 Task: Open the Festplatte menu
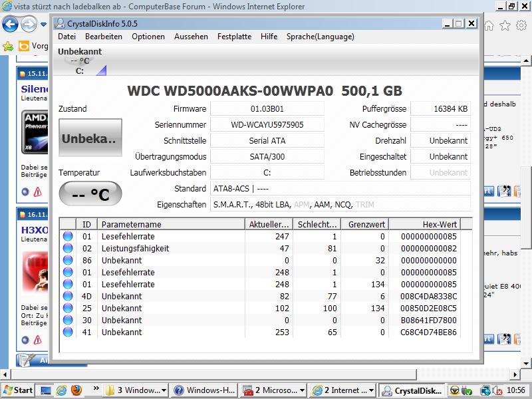(235, 37)
